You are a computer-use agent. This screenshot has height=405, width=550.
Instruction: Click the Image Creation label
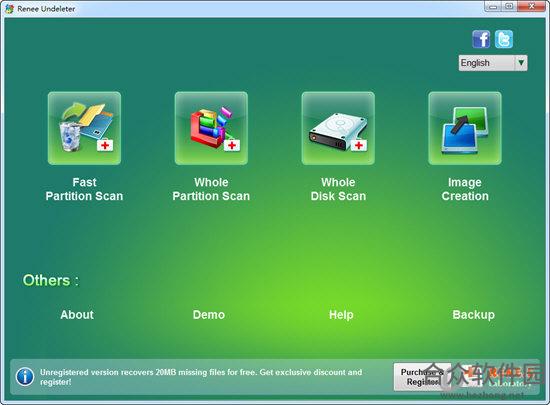point(465,189)
